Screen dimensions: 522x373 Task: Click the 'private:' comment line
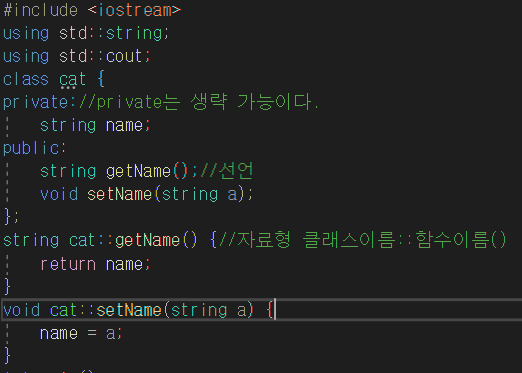[x=161, y=102]
